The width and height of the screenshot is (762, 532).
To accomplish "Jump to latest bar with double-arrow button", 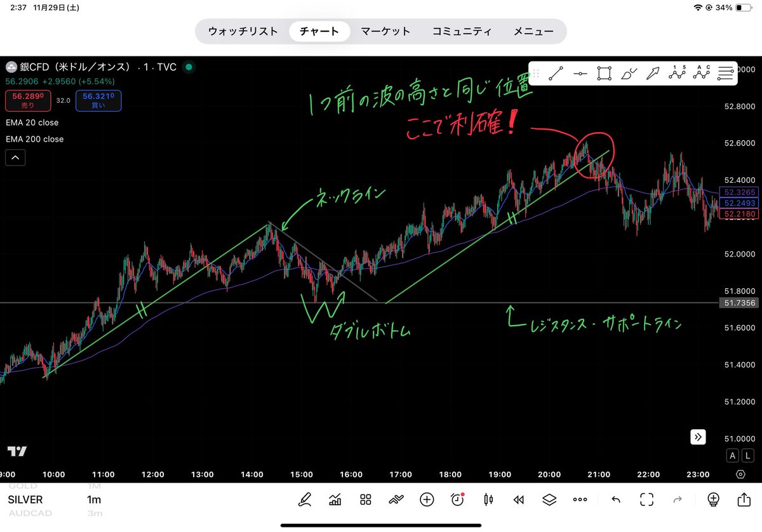I will (x=698, y=437).
